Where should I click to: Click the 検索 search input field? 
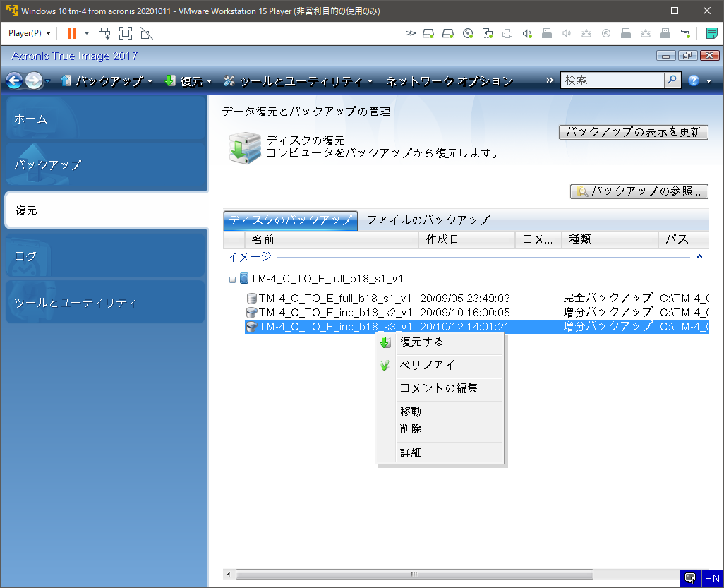(613, 80)
